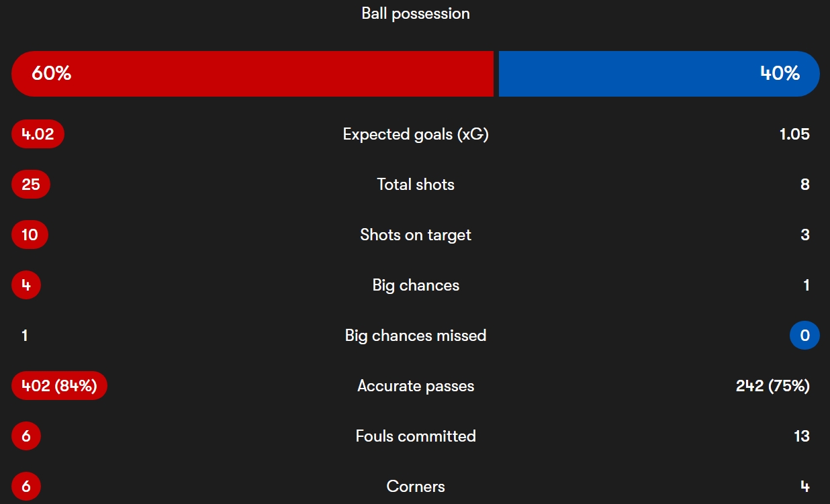Click the Accurate passes label
Viewport: 830px width, 504px height.
pos(416,386)
